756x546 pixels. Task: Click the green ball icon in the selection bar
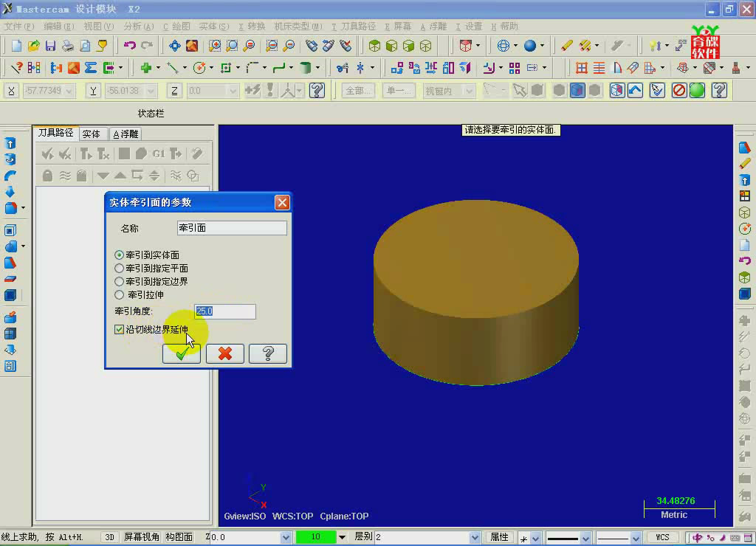(697, 91)
